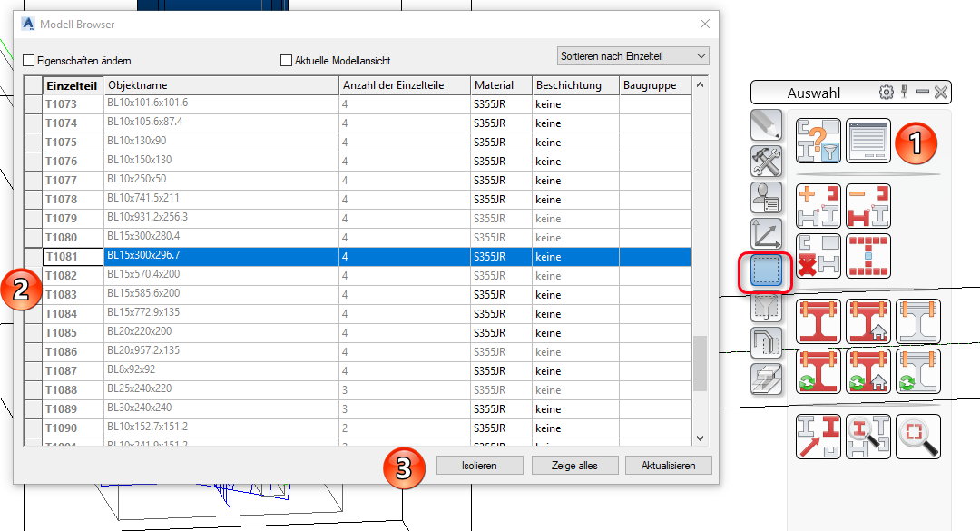980x531 pixels.
Task: Open the Sortieren nach Einzelteil dropdown
Action: [632, 56]
